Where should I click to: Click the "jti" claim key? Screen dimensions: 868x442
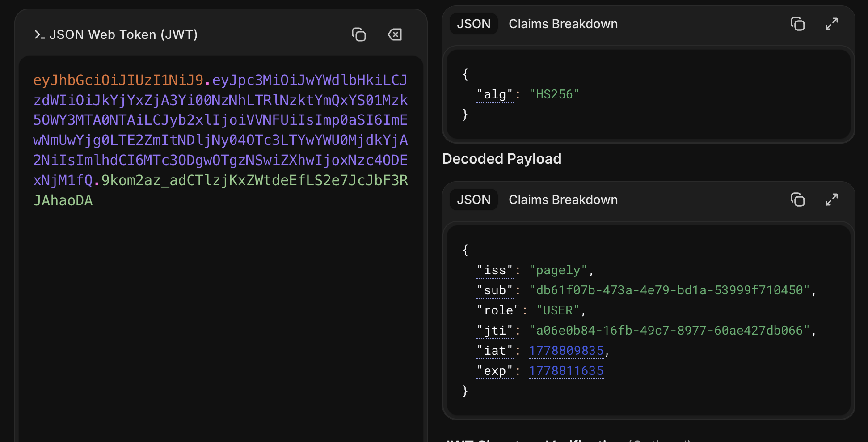tap(495, 331)
